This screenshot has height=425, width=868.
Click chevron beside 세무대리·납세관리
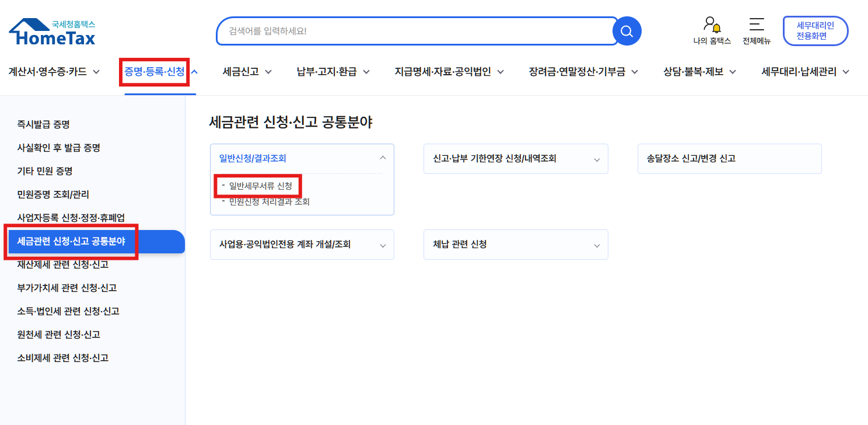846,72
